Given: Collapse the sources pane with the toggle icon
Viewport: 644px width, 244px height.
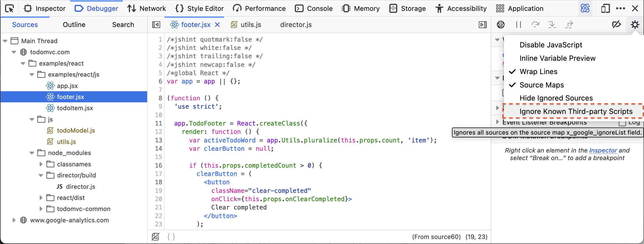Looking at the screenshot, I should coord(156,25).
